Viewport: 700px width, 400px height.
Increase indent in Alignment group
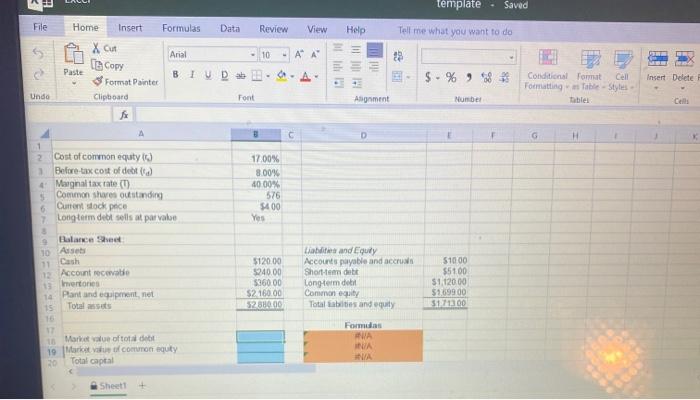(x=357, y=83)
